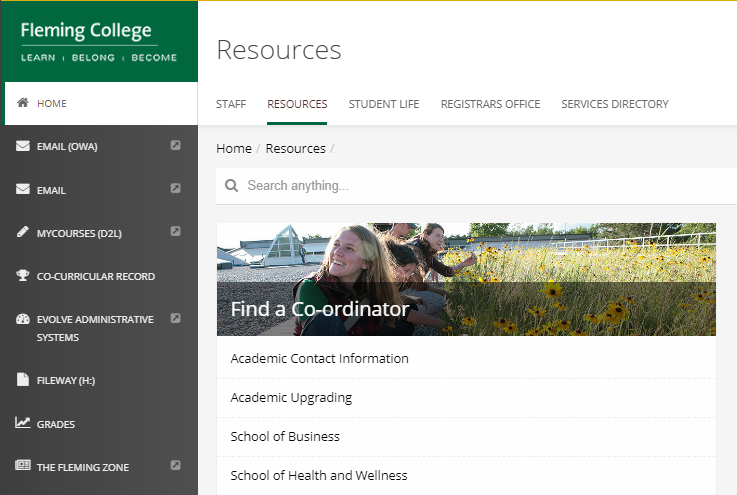This screenshot has width=737, height=495.
Task: Click the Home house icon in sidebar
Action: pos(23,102)
